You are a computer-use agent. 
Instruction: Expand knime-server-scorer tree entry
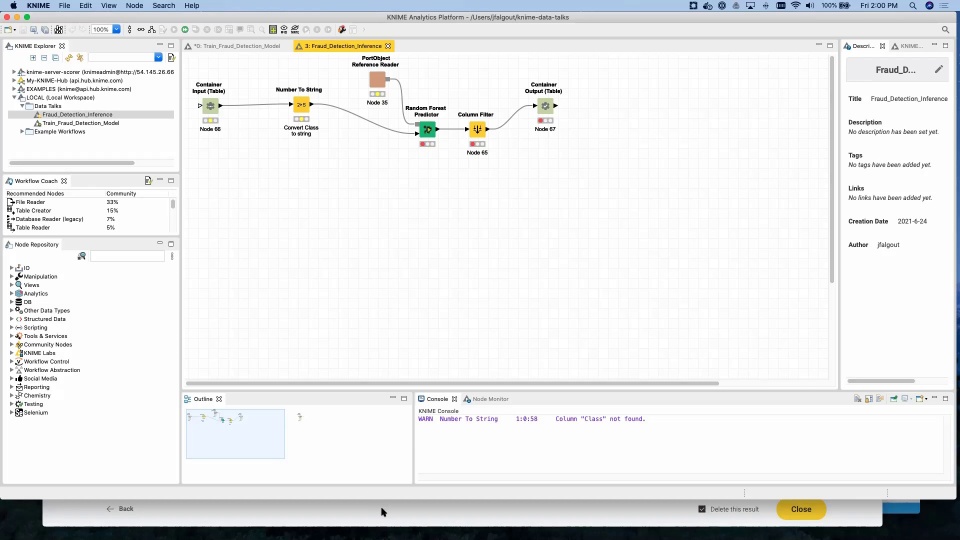(x=14, y=72)
